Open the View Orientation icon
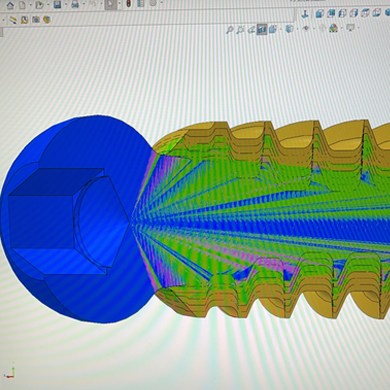This screenshot has width=390, height=390. [x=273, y=29]
